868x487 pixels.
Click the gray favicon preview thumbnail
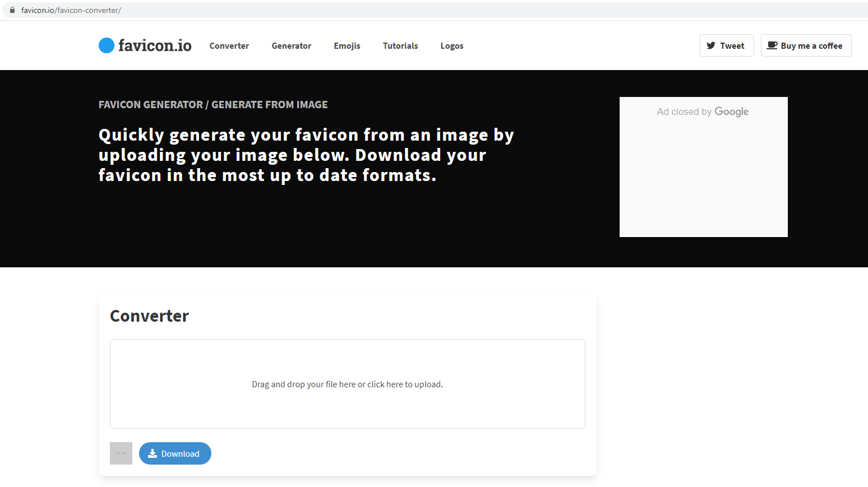pos(121,453)
